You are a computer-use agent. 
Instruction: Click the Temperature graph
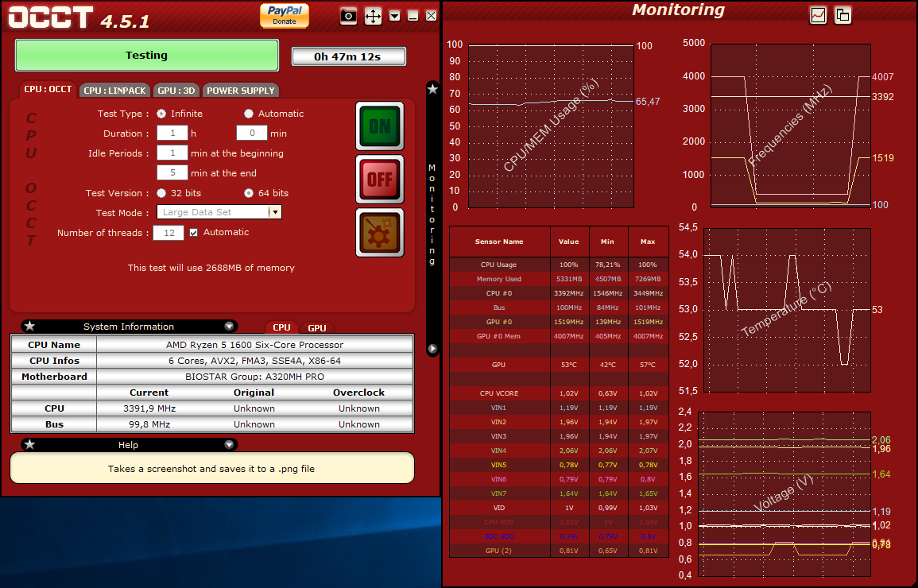(787, 310)
